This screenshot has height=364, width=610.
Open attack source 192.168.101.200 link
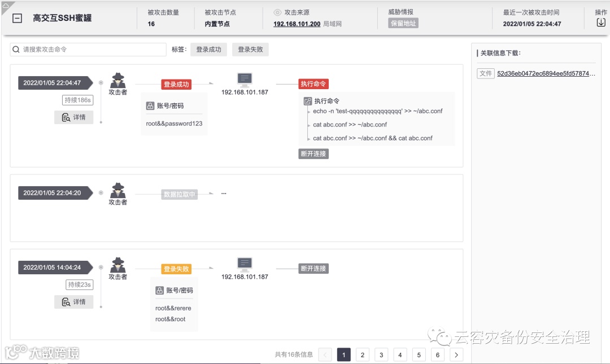[x=297, y=24]
